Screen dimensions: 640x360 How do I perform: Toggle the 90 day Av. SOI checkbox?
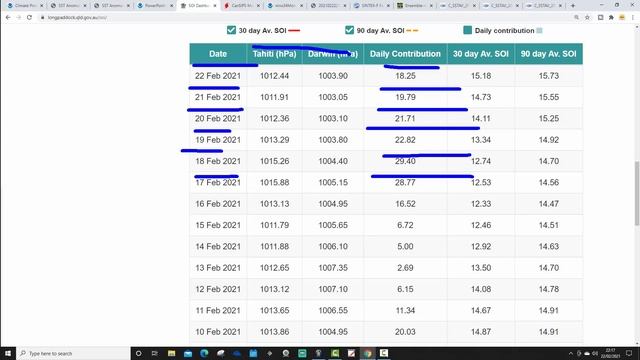(349, 30)
